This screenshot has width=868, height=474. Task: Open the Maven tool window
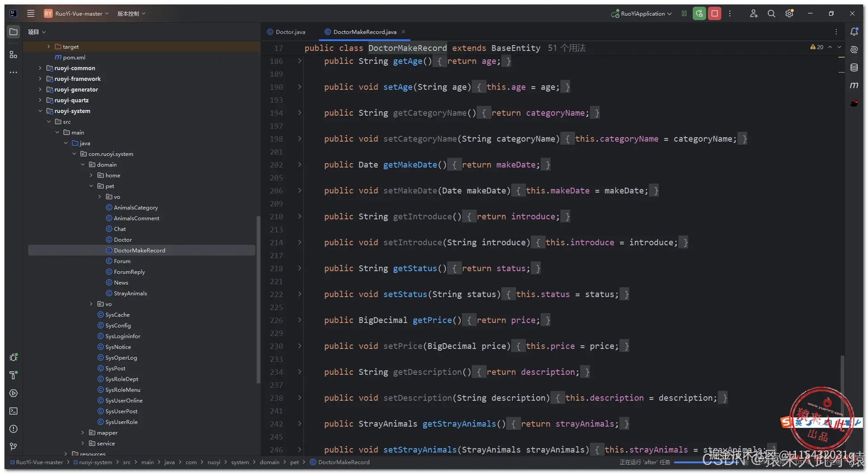(x=854, y=85)
